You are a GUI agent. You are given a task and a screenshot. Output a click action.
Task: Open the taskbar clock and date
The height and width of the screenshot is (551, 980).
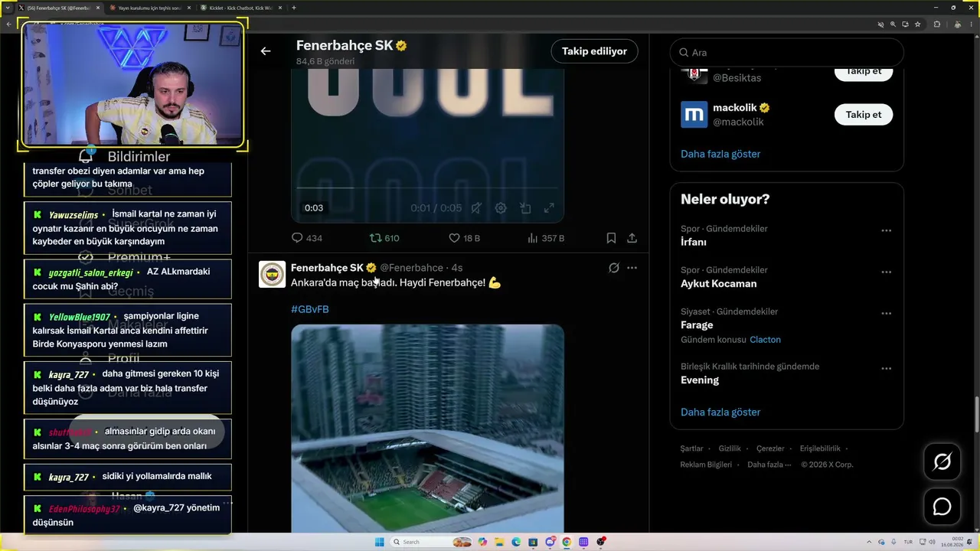tap(952, 542)
